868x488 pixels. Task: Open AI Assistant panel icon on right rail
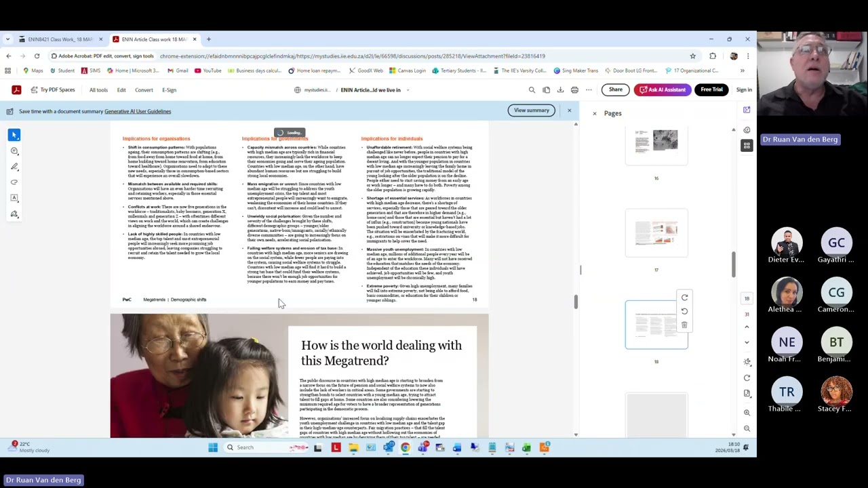coord(747,110)
